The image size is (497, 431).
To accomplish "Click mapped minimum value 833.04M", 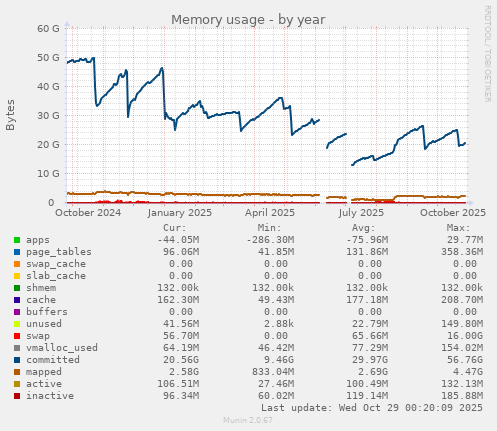I will coord(273,372).
